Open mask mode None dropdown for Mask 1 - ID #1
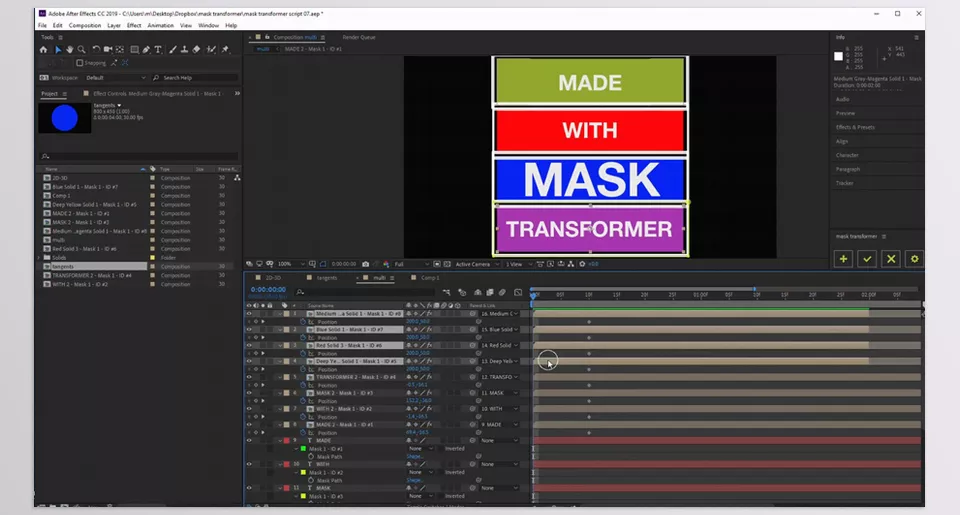Image resolution: width=960 pixels, height=515 pixels. [421, 448]
